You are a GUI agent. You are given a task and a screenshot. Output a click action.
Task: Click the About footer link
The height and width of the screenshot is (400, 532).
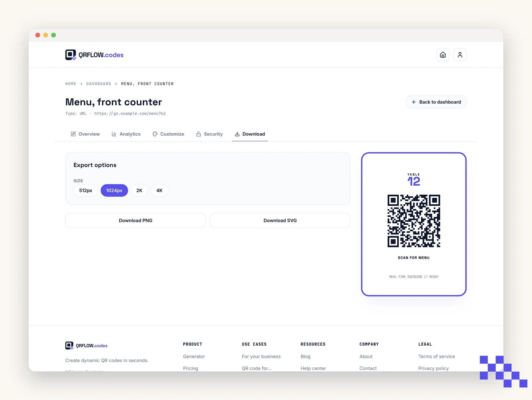(366, 356)
